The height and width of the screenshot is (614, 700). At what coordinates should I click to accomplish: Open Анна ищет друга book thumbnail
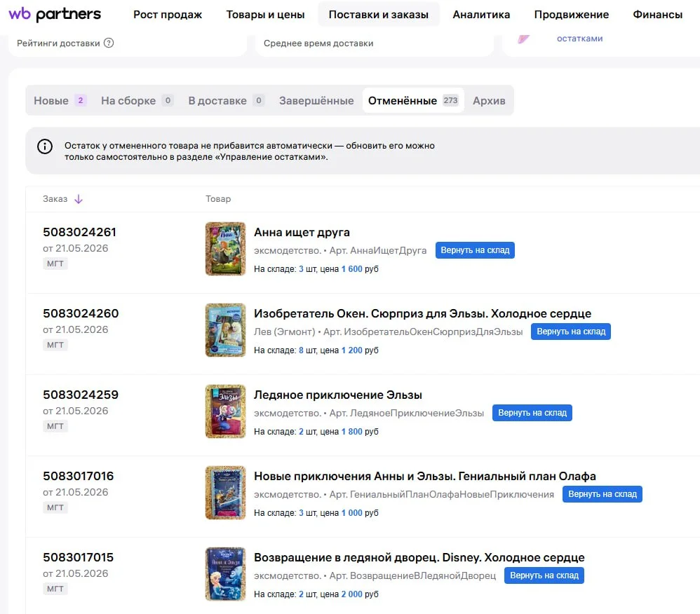click(225, 249)
